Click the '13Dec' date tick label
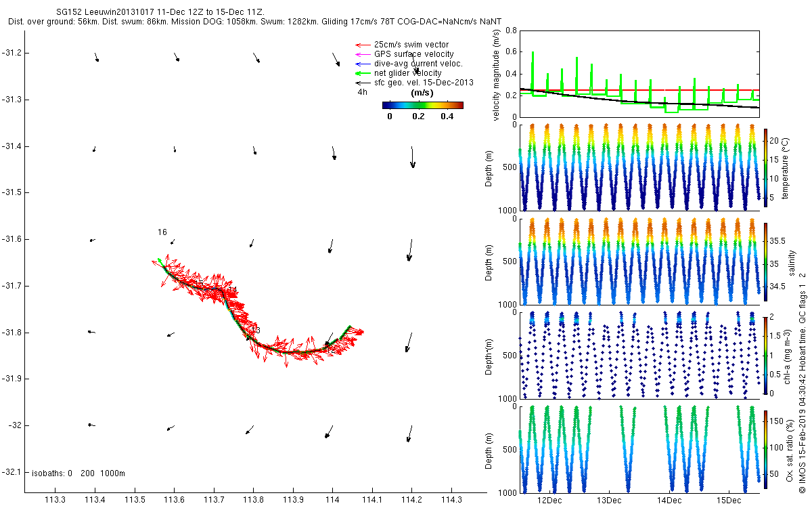This screenshot has height=508, width=812. click(x=609, y=501)
